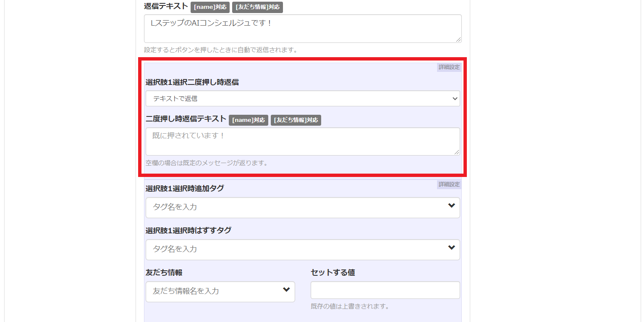
Task: Click the text 設定するとボタンを押したときに自動で返信されます。
Action: coord(221,50)
